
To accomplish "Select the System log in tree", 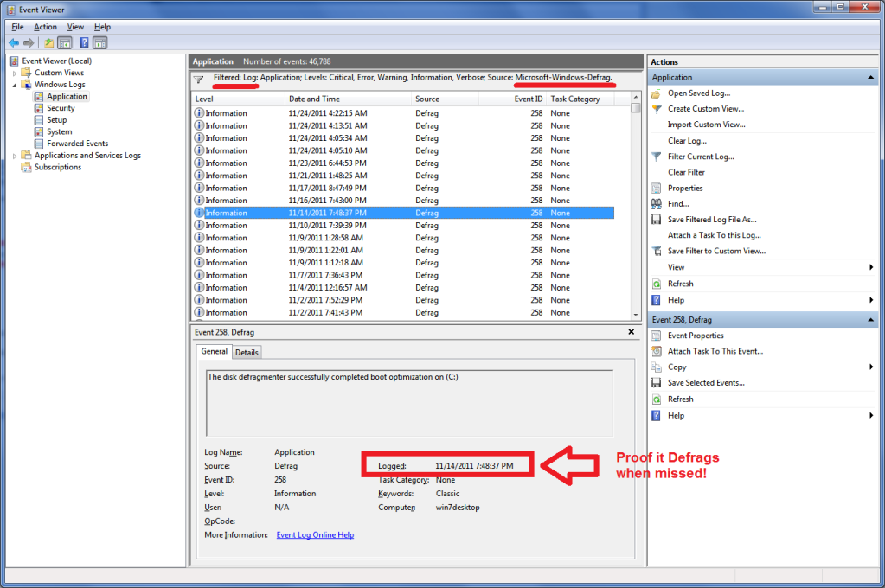I will coord(60,132).
